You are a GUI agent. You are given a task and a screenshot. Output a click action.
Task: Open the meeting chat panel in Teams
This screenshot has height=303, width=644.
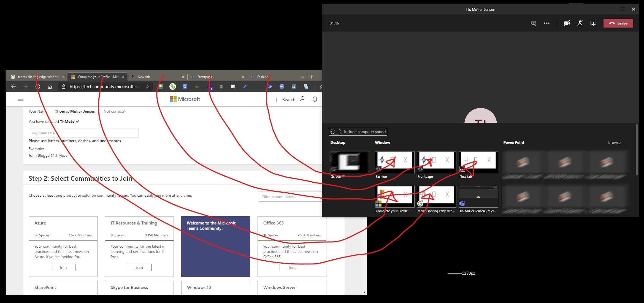point(533,23)
